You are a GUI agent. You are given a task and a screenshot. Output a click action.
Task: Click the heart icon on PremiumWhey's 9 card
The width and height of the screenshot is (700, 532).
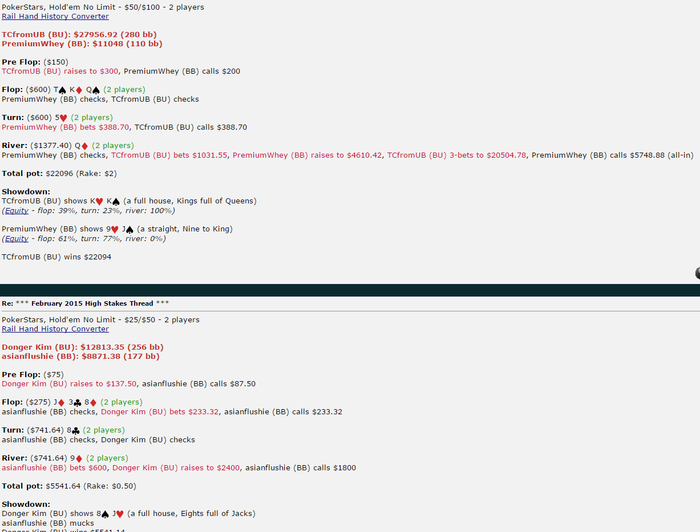pos(115,229)
